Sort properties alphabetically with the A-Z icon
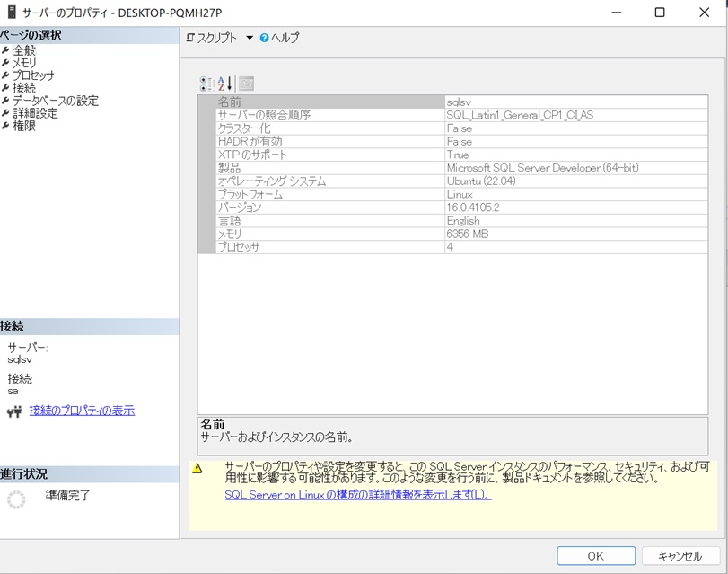This screenshot has width=728, height=574. (225, 84)
